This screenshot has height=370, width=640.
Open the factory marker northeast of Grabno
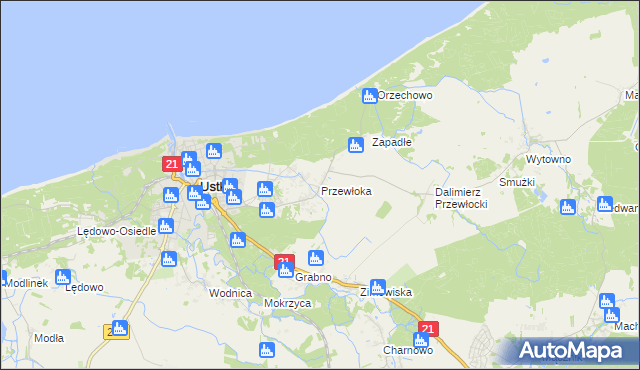tap(316, 258)
